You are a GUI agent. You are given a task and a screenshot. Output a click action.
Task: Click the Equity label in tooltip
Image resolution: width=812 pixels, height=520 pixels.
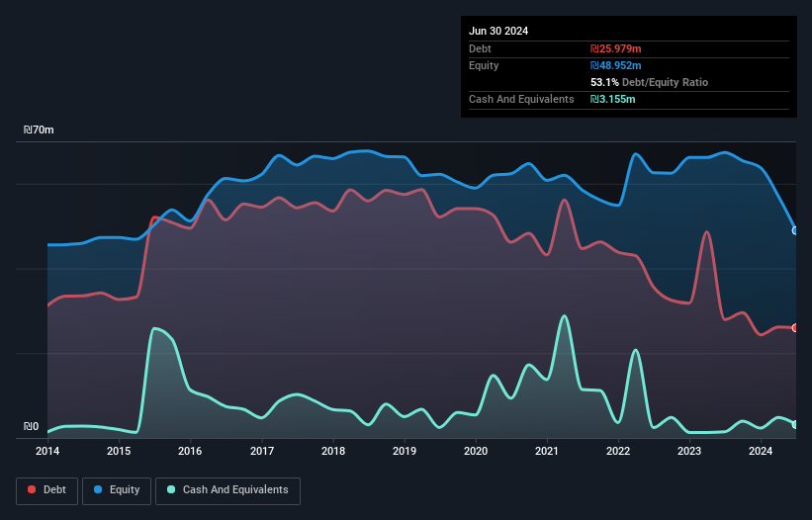tap(484, 65)
